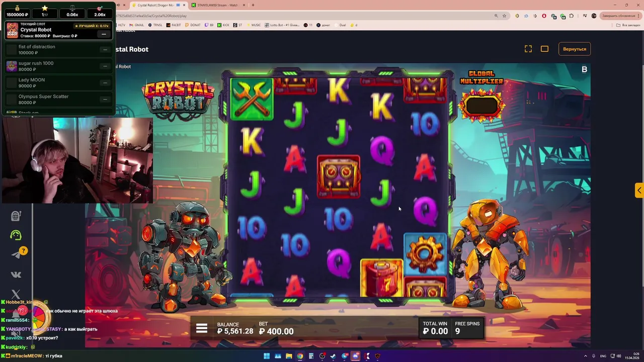The height and width of the screenshot is (362, 644).
Task: Open a new browser tab
Action: 253,5
